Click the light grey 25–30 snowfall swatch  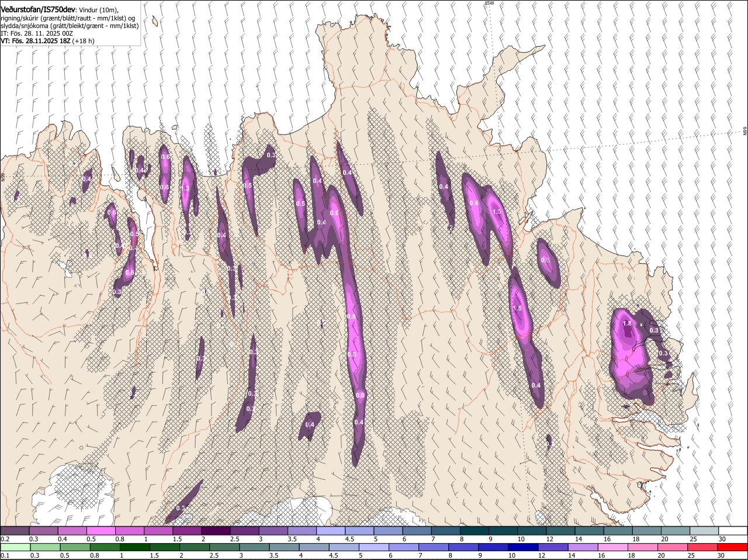[x=704, y=530]
